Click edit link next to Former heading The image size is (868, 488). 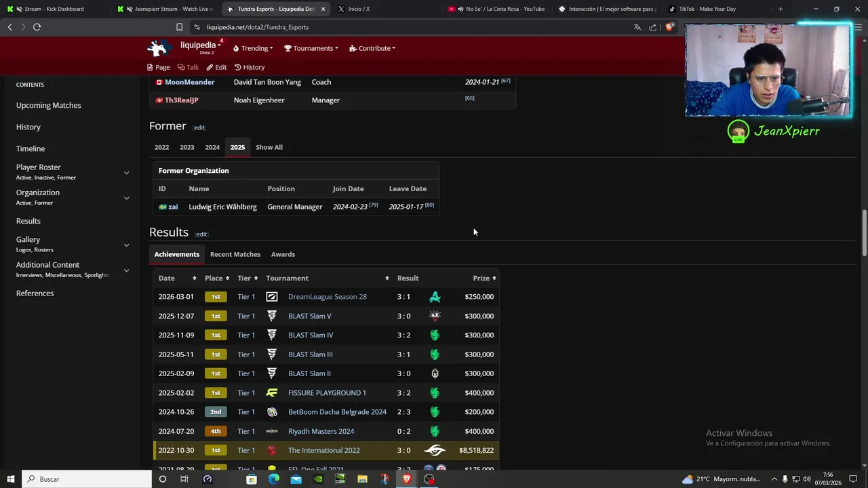click(199, 128)
